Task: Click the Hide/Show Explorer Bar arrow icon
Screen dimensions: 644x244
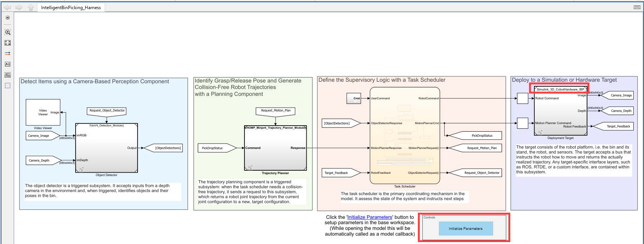Action: coord(8,18)
